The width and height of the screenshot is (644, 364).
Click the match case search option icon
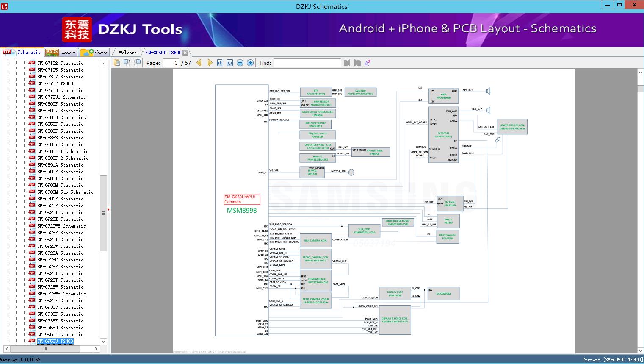pyautogui.click(x=368, y=63)
